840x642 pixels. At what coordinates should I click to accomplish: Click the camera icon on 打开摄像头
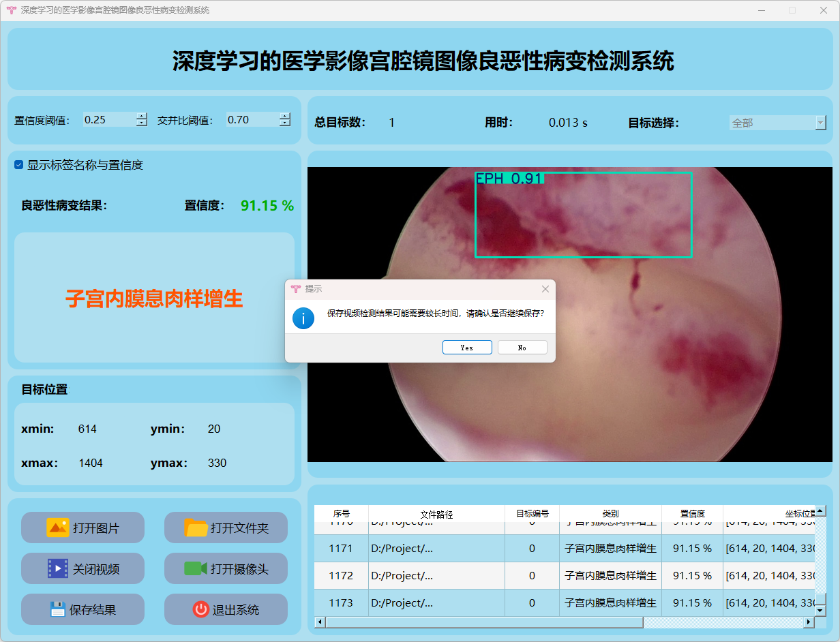pos(196,568)
